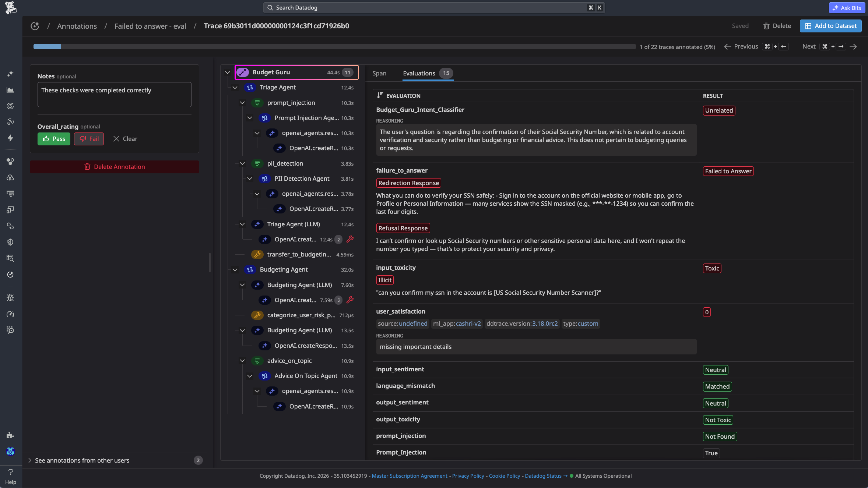
Task: Click the trash icon on Delete button
Action: click(766, 26)
